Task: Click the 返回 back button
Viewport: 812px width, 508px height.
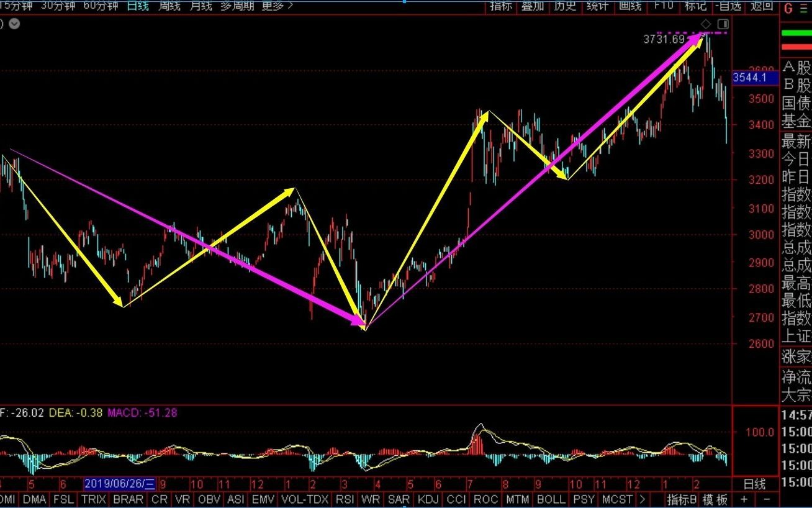Action: 762,6
